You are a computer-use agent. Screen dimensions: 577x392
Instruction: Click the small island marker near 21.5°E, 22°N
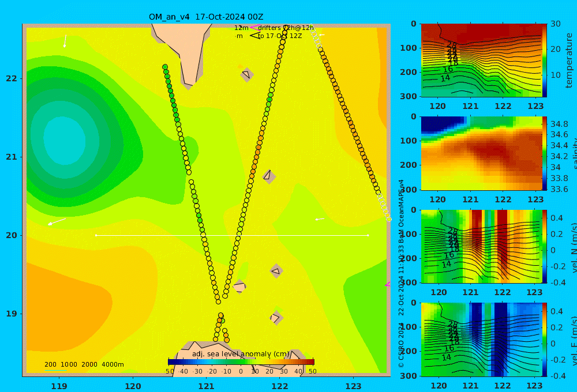tap(247, 74)
